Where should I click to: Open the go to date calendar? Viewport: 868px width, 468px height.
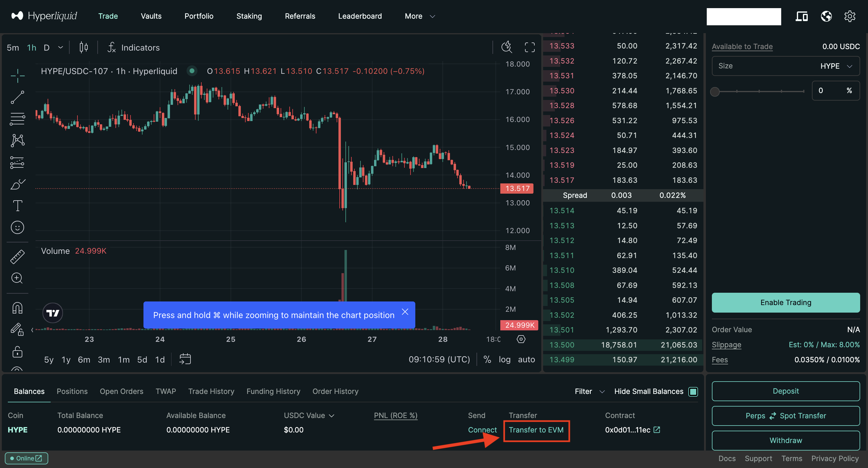pos(185,359)
